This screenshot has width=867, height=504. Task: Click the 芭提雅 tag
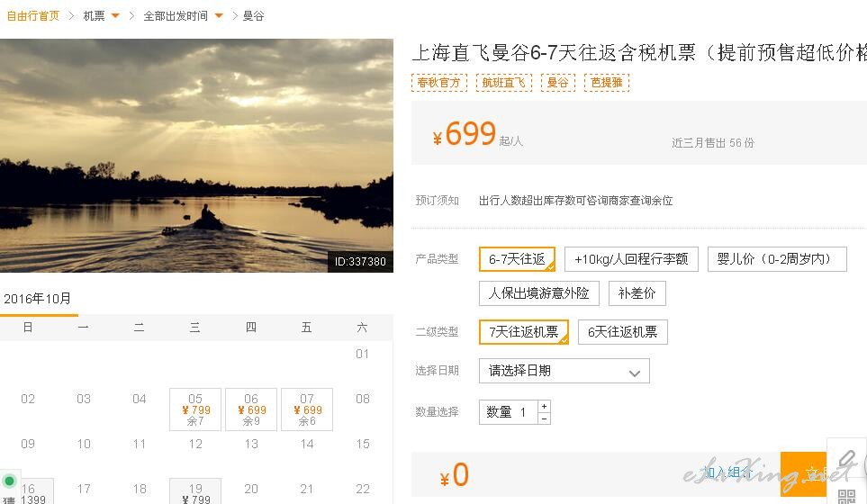click(x=607, y=82)
